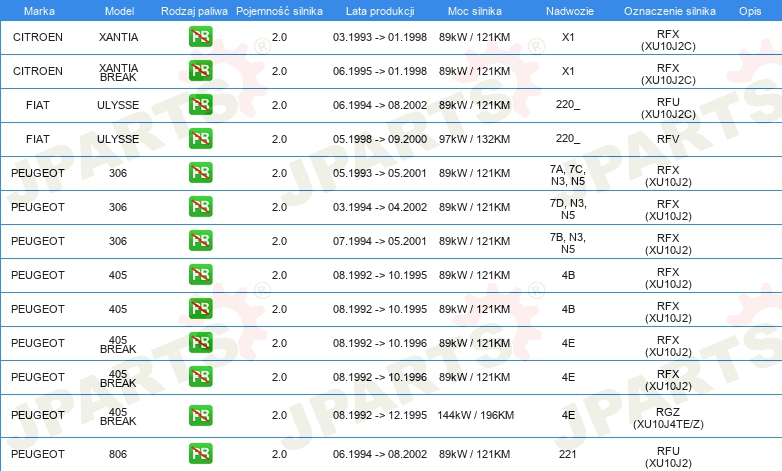The height and width of the screenshot is (471, 782).
Task: Select body codes 7B, N3, N5
Action: click(x=568, y=243)
